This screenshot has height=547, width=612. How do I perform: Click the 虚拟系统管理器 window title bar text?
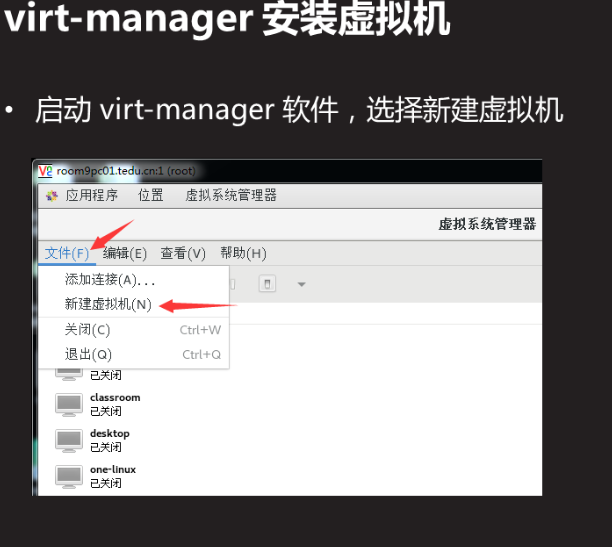tap(487, 224)
